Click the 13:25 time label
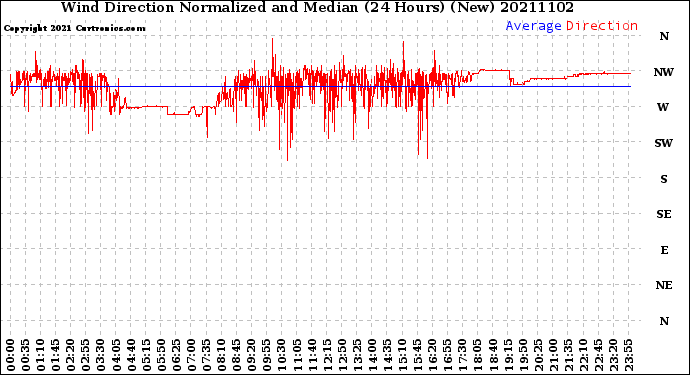This screenshot has height=375, width=690. click(x=357, y=355)
